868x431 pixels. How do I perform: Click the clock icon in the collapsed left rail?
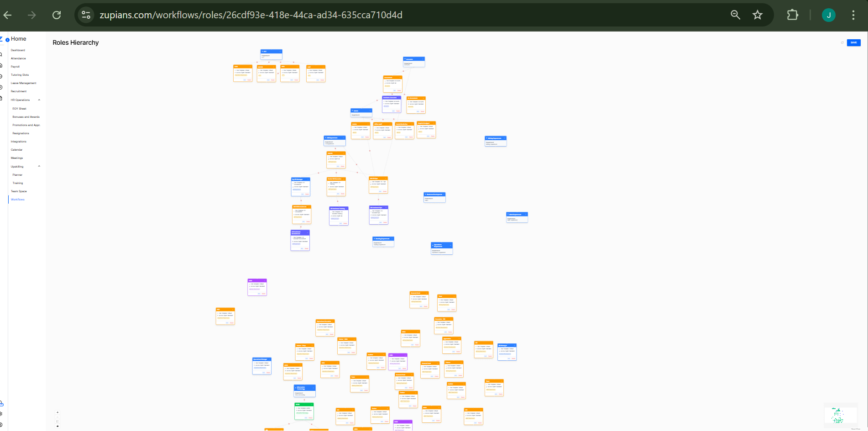tap(2, 87)
